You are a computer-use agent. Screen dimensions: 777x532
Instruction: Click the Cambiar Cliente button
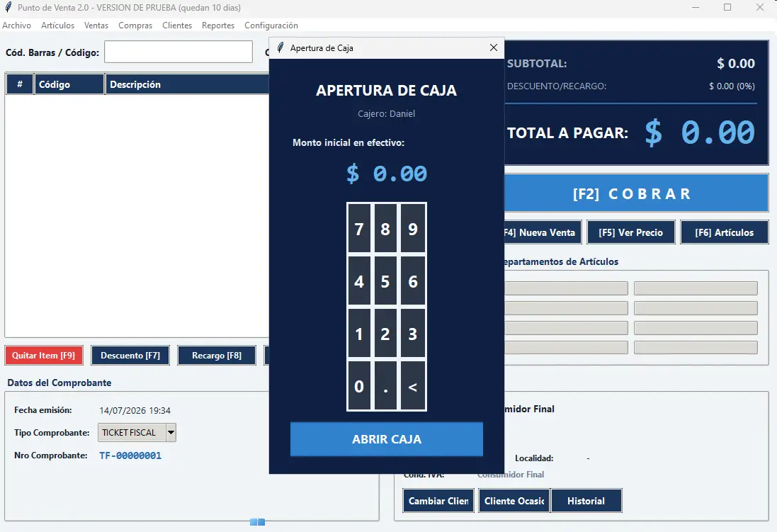[x=438, y=501]
